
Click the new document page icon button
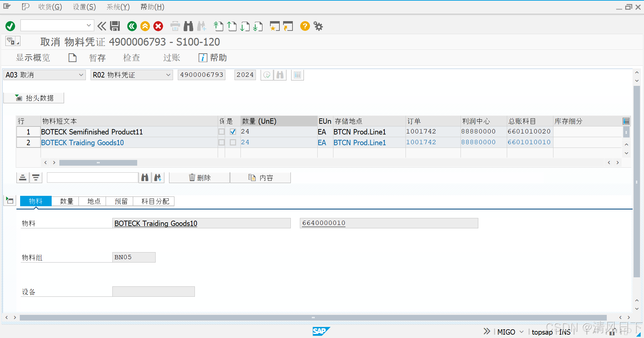click(72, 58)
